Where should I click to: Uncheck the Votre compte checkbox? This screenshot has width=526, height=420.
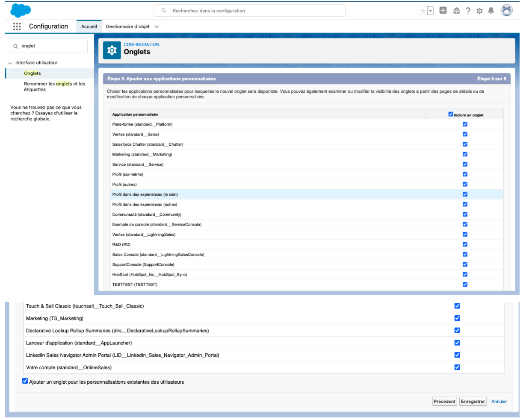pyautogui.click(x=457, y=367)
